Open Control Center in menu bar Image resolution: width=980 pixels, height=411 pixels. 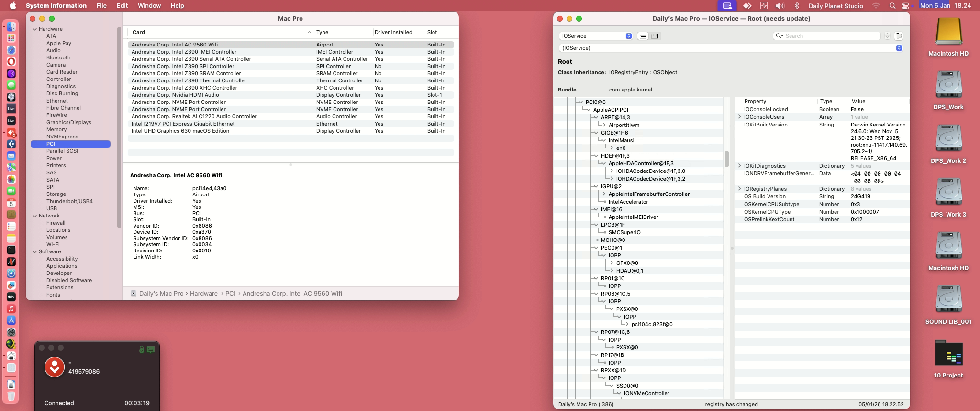pyautogui.click(x=905, y=6)
